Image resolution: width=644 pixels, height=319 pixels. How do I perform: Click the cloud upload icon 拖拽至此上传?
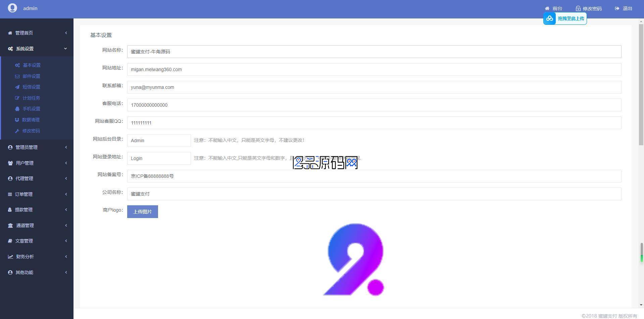point(550,18)
